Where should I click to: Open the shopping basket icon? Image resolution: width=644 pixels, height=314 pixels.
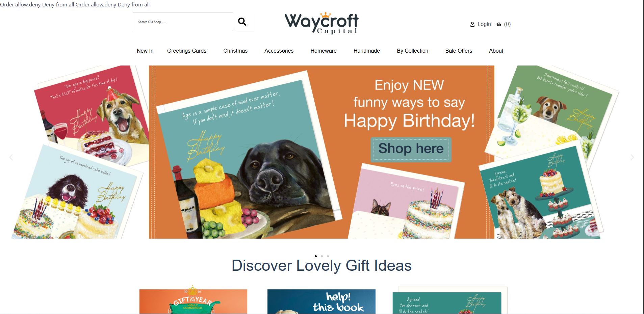click(499, 24)
